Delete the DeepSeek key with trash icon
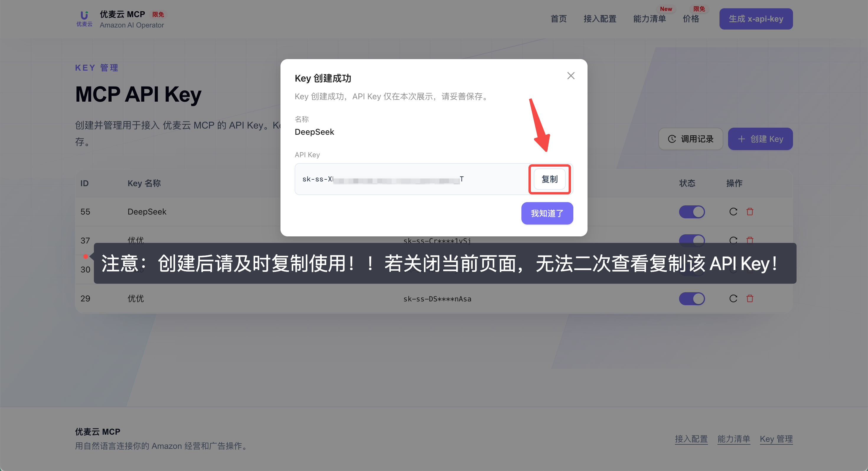 (749, 212)
